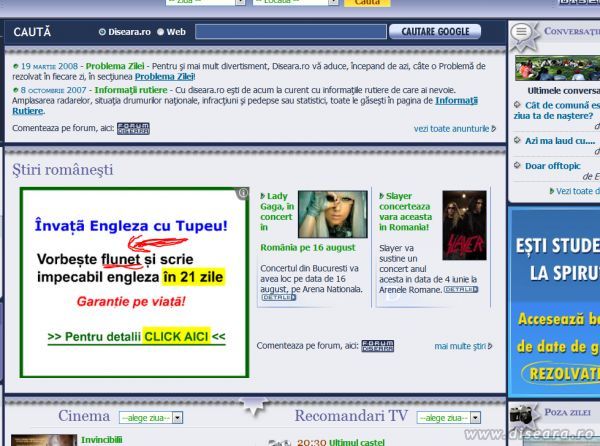Click Detalii badge under Slayer story
The image size is (600, 446).
pyautogui.click(x=461, y=290)
